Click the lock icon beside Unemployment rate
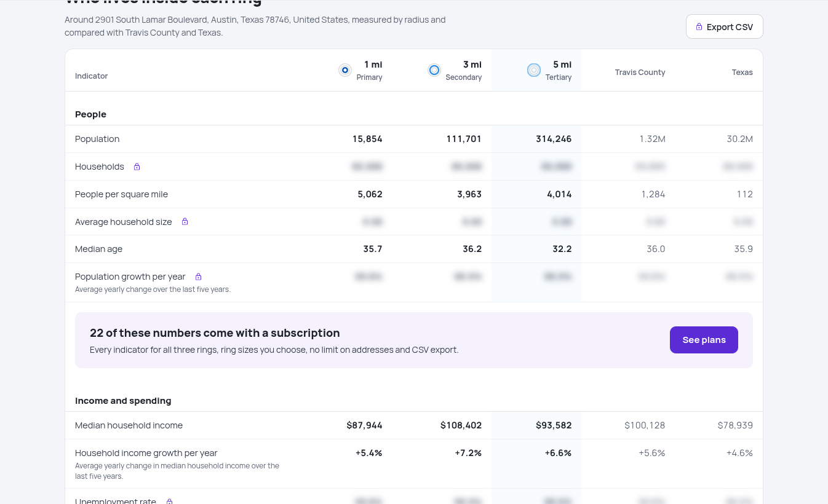Image resolution: width=828 pixels, height=504 pixels. 169,502
